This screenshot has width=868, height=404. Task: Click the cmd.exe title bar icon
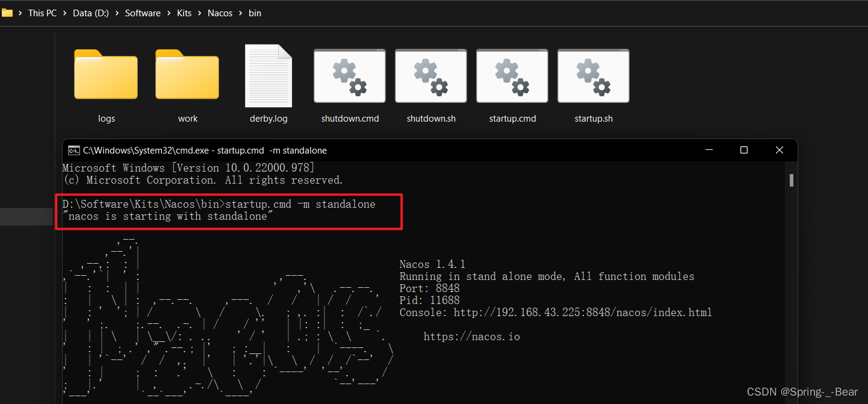tap(73, 151)
